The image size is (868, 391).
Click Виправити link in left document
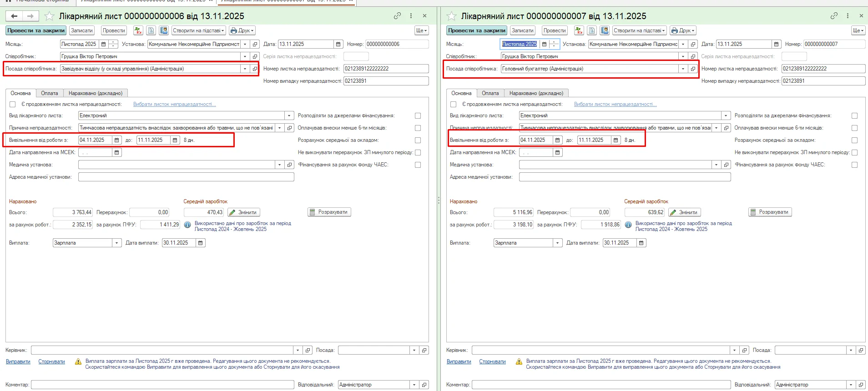[x=18, y=361]
